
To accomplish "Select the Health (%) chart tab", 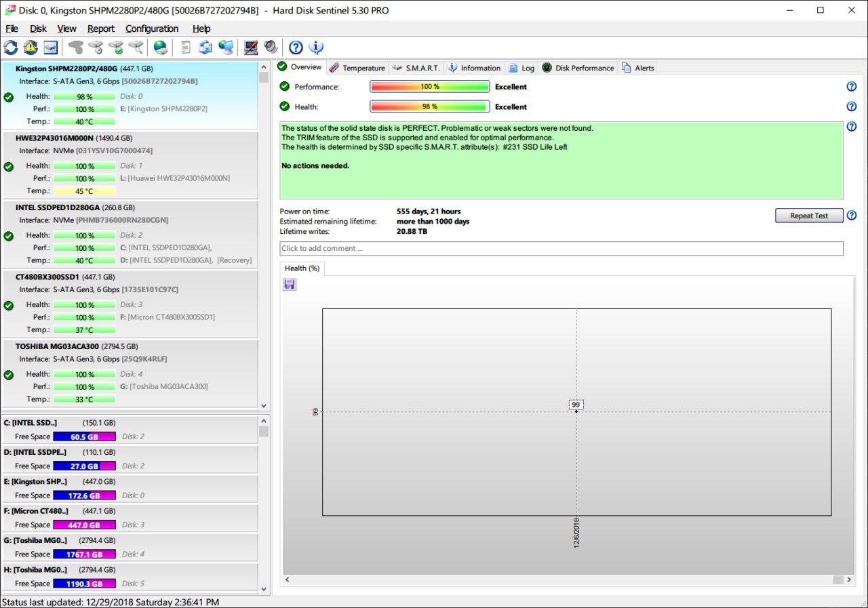I will 302,268.
